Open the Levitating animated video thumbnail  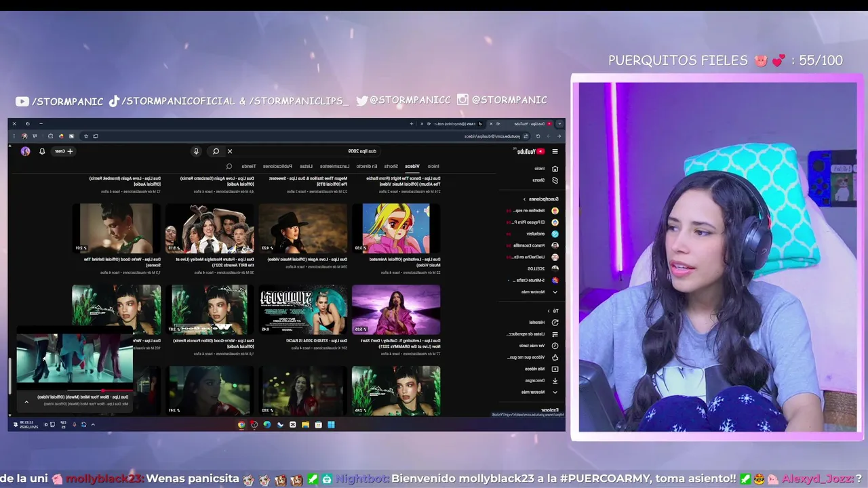(396, 228)
